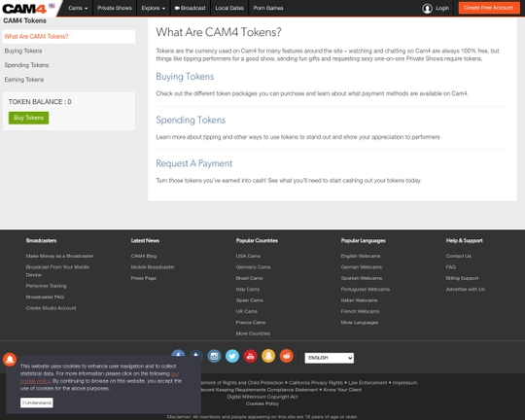This screenshot has height=420, width=525.
Task: Select Spending Tokens in the sidebar
Action: [x=26, y=65]
